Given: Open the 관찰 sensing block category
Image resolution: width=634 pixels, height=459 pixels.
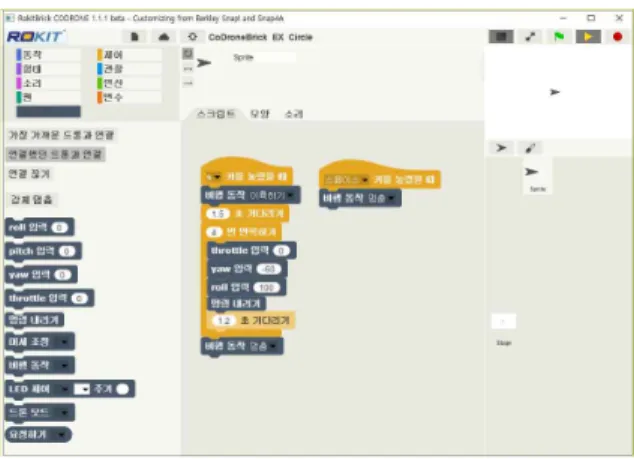Looking at the screenshot, I should click(129, 69).
